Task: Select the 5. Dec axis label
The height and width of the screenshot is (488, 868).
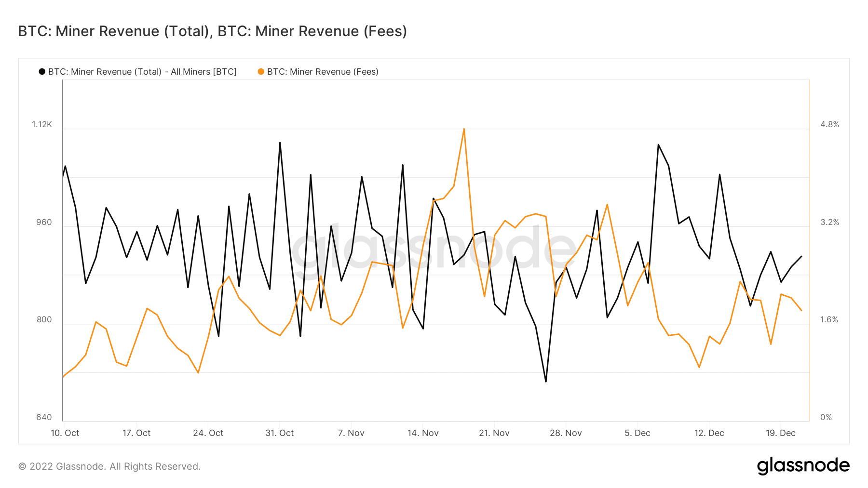Action: coord(637,433)
